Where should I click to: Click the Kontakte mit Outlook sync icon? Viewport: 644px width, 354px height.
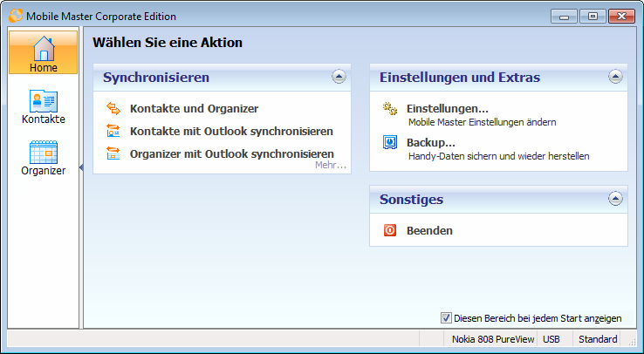(113, 132)
